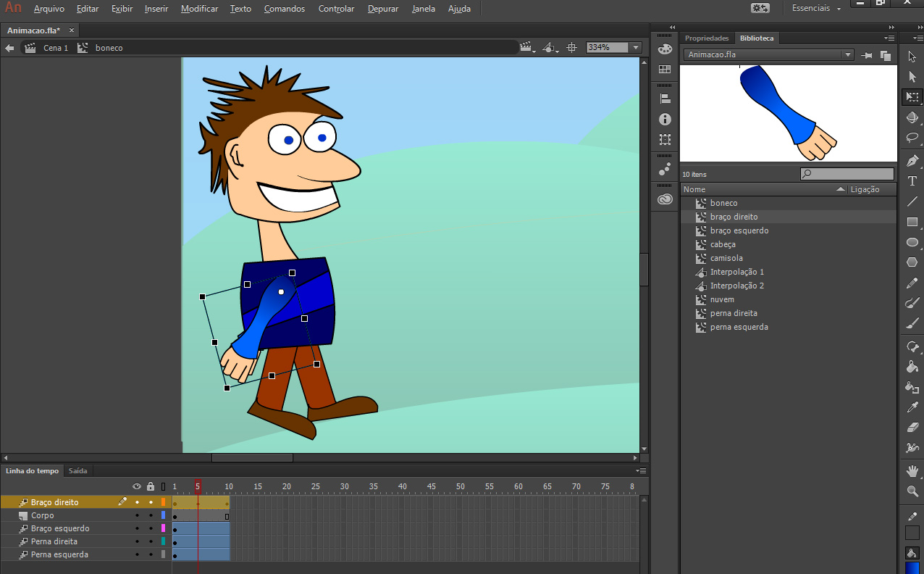The width and height of the screenshot is (924, 574).
Task: Open the Animacao.fla library selector dropdown
Action: coord(847,54)
